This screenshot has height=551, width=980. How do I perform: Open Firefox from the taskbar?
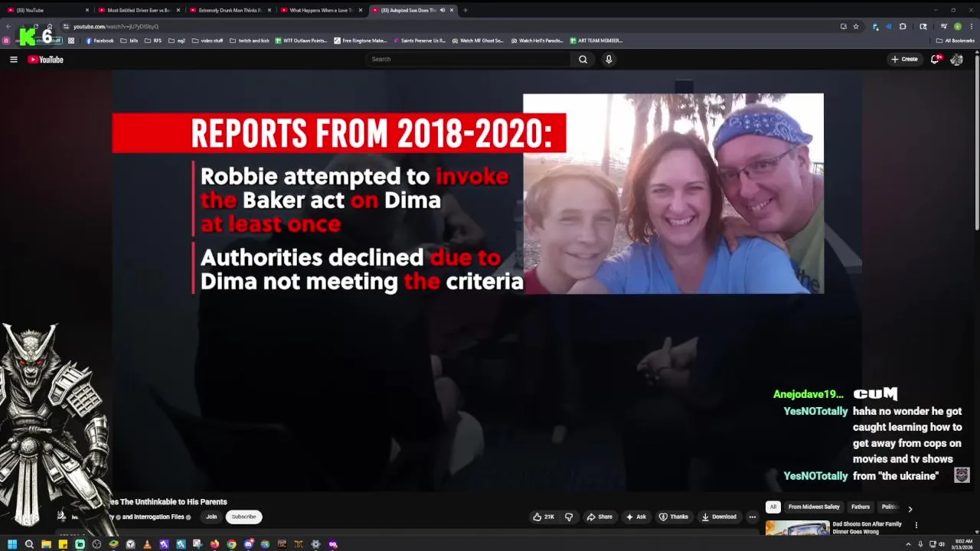(214, 544)
